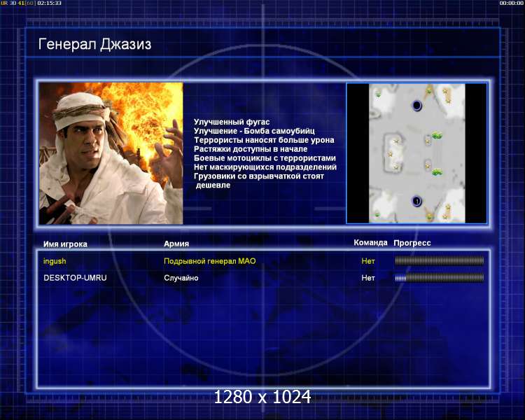
Task: Click the line Боевые мотоциклы с террористами
Action: pos(265,158)
